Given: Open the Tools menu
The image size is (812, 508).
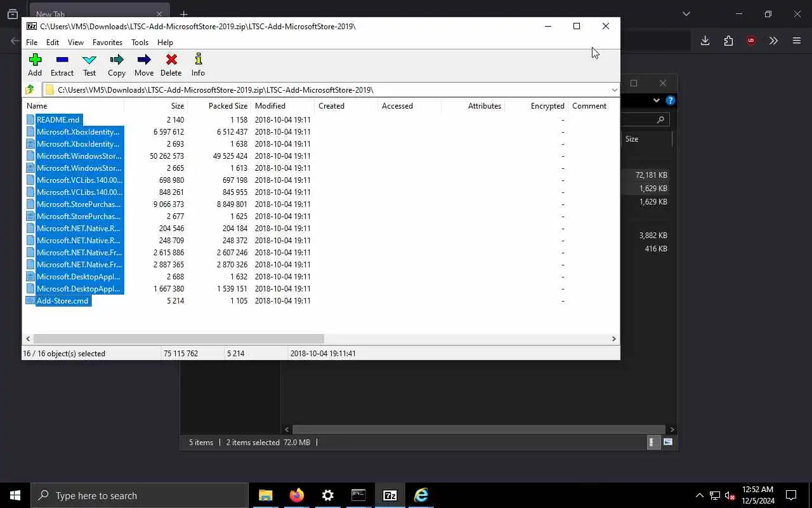Looking at the screenshot, I should pyautogui.click(x=140, y=43).
